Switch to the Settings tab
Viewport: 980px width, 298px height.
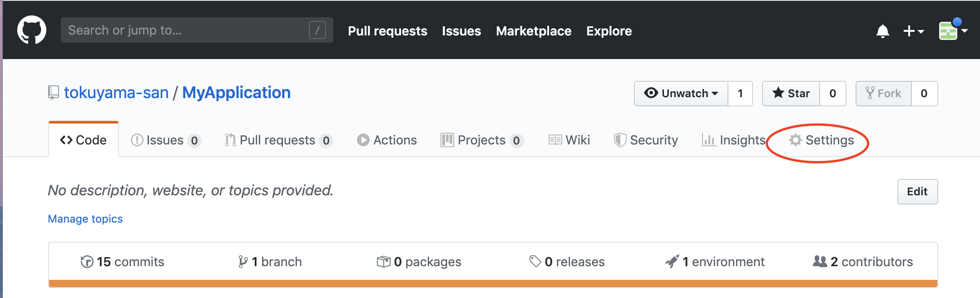pyautogui.click(x=822, y=140)
